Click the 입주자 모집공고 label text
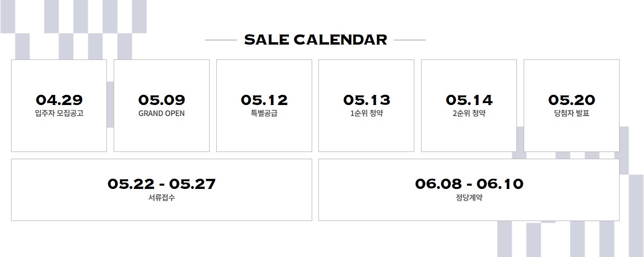This screenshot has width=644, height=257. 59,114
